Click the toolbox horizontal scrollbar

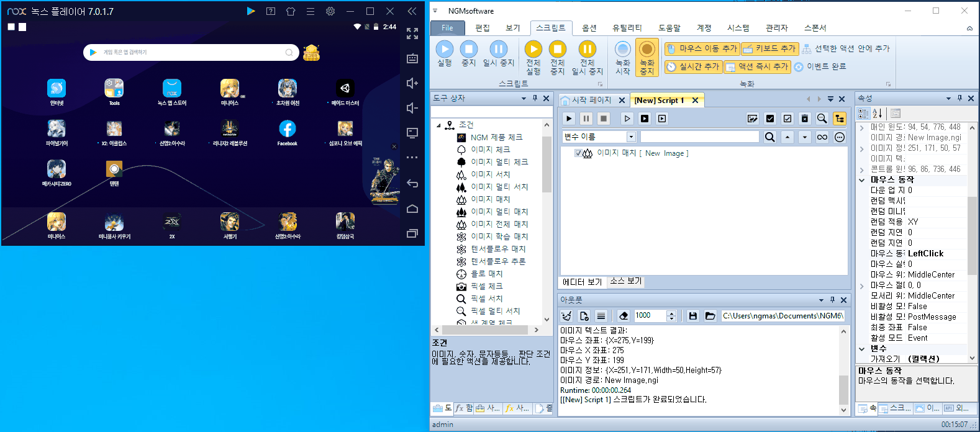click(x=486, y=330)
